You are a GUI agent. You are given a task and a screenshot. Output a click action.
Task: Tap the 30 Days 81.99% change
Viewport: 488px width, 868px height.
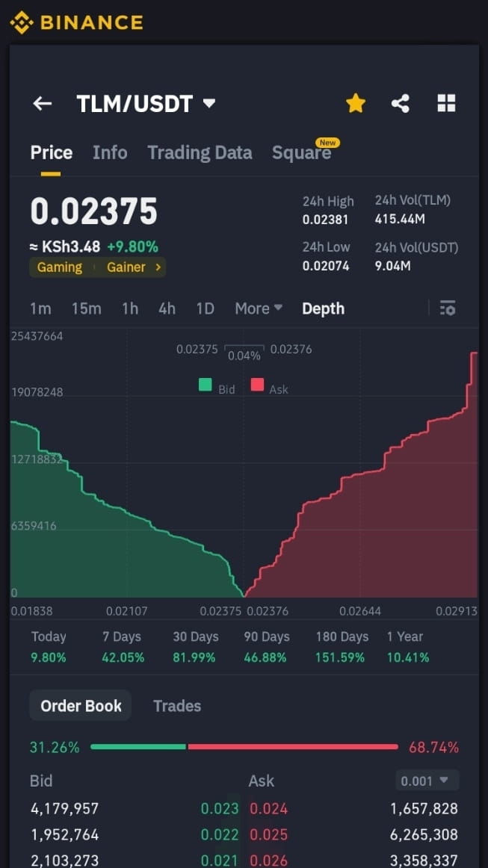coord(196,647)
